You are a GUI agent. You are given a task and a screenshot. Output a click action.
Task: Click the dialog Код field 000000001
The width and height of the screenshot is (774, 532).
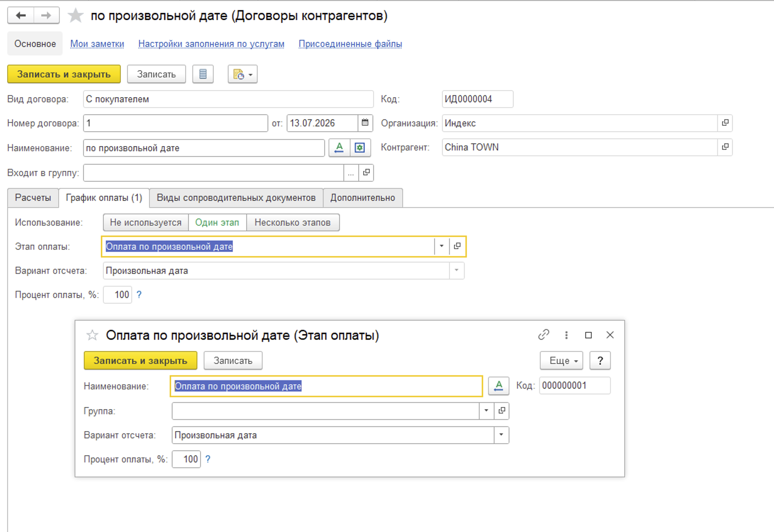coord(575,386)
